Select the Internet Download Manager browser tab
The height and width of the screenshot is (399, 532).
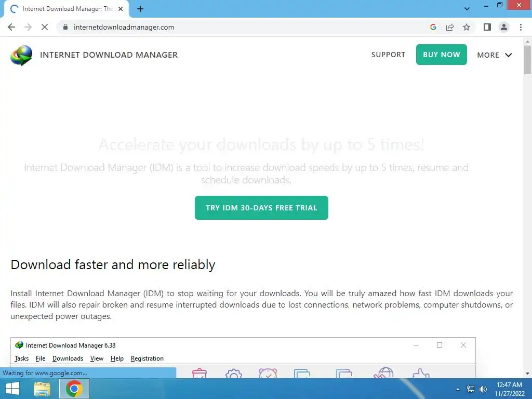pos(66,9)
